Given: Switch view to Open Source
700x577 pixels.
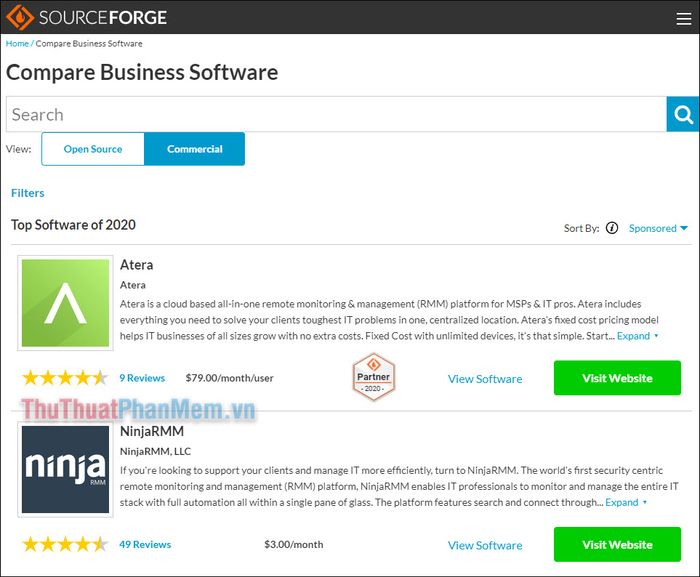Looking at the screenshot, I should point(93,149).
